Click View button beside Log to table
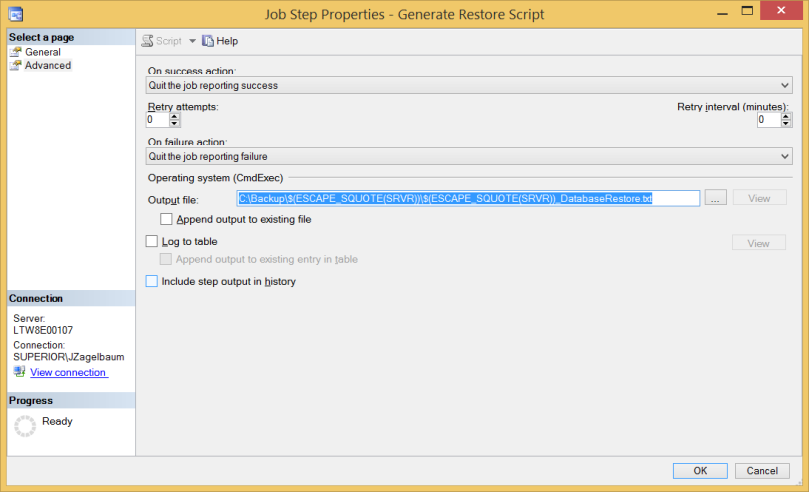 (x=758, y=243)
